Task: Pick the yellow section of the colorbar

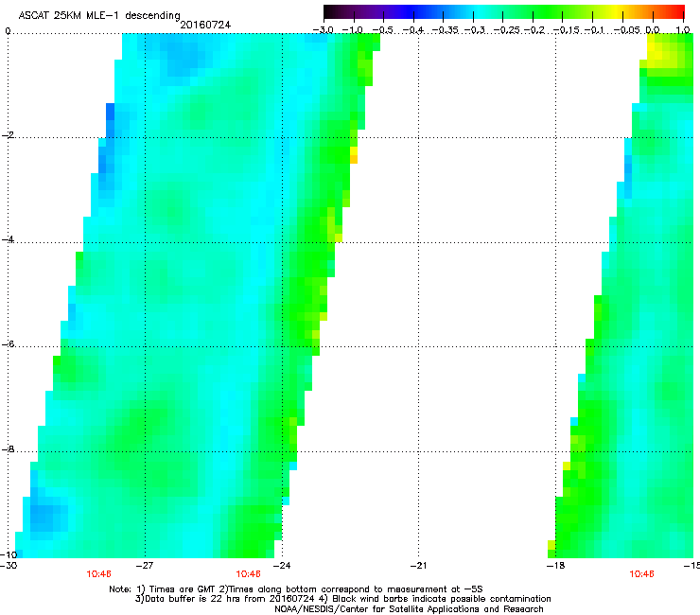Action: click(x=618, y=11)
